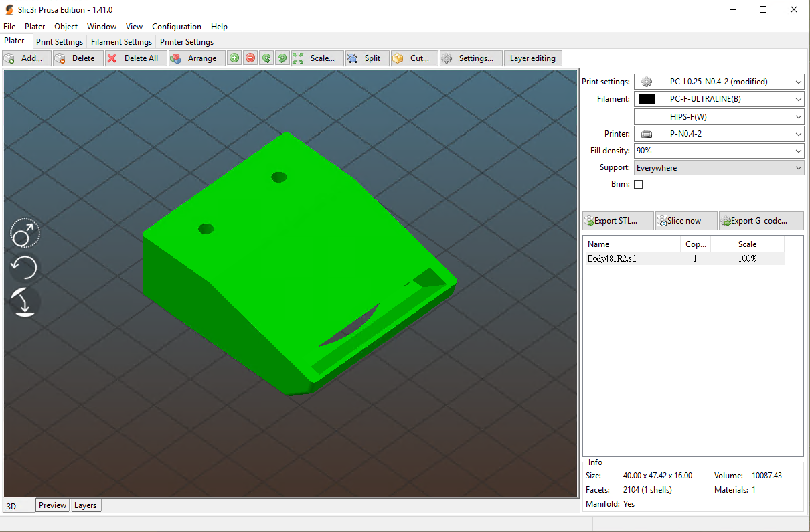810x532 pixels.
Task: Click the Layer editing button
Action: pyautogui.click(x=533, y=58)
